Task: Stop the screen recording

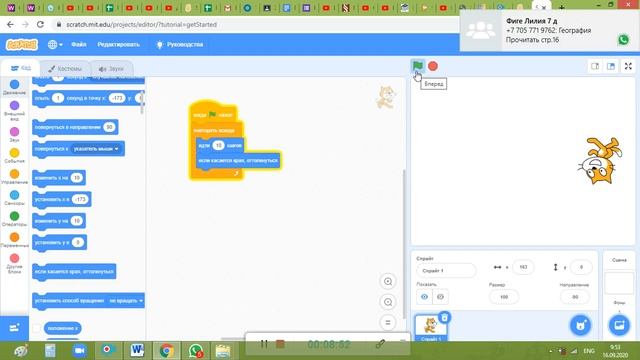Action: (x=280, y=344)
